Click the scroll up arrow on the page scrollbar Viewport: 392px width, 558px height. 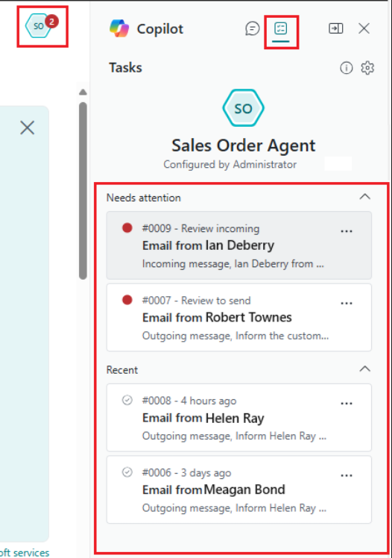[83, 93]
